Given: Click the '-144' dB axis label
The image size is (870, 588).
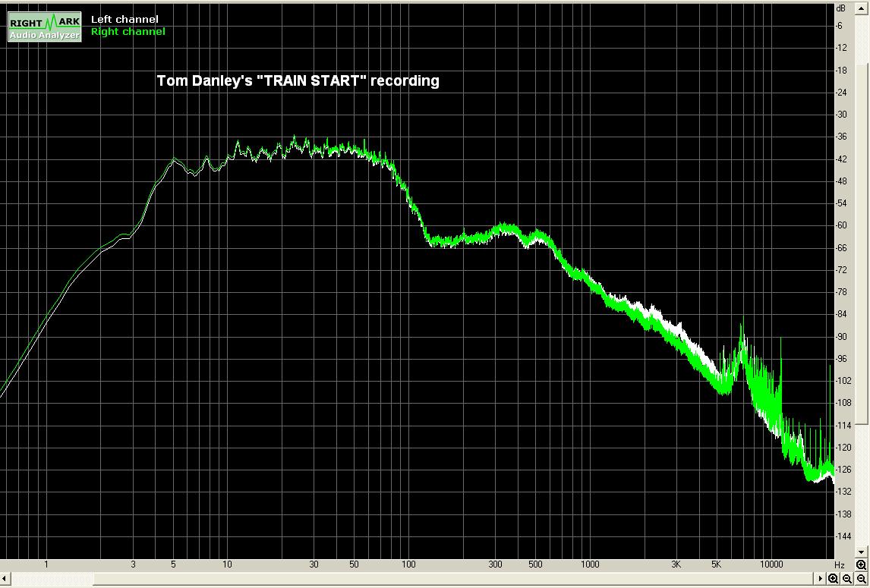Looking at the screenshot, I should click(843, 536).
